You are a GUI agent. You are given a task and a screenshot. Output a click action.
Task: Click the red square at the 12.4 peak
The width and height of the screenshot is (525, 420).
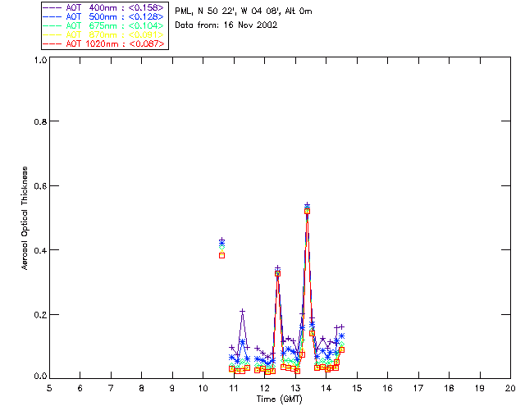point(277,274)
